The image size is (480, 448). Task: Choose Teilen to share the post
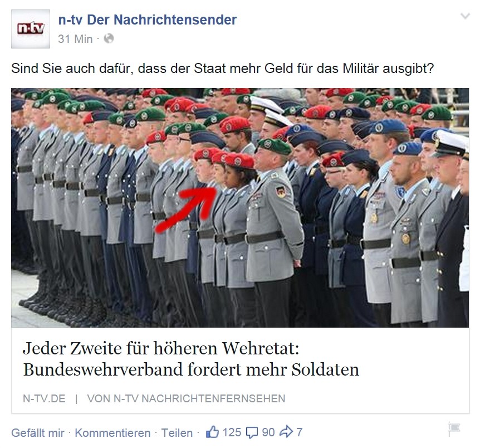[177, 433]
